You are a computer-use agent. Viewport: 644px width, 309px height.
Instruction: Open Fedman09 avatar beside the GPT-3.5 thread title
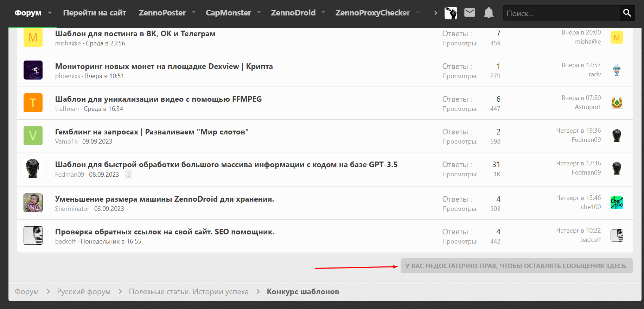pyautogui.click(x=33, y=168)
